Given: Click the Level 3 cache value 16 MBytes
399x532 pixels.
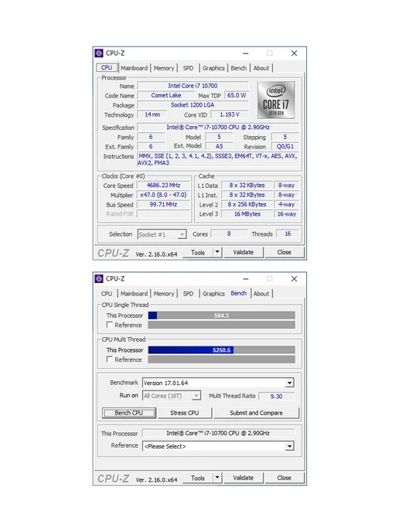Looking at the screenshot, I should pos(247,214).
